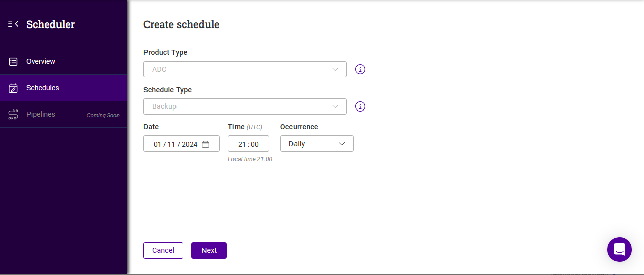Click the Time field showing 21:00
The height and width of the screenshot is (275, 644).
point(248,144)
